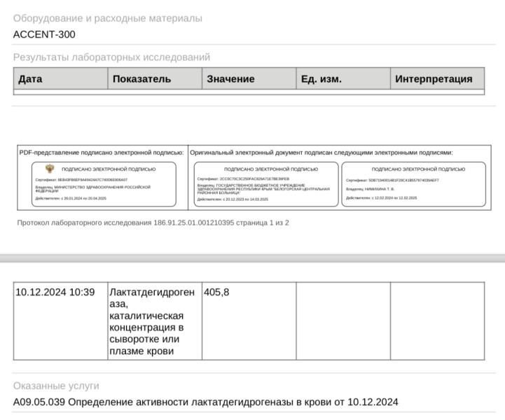Click the Ministry of Health signature stamp
The image size is (505, 420).
(104, 184)
